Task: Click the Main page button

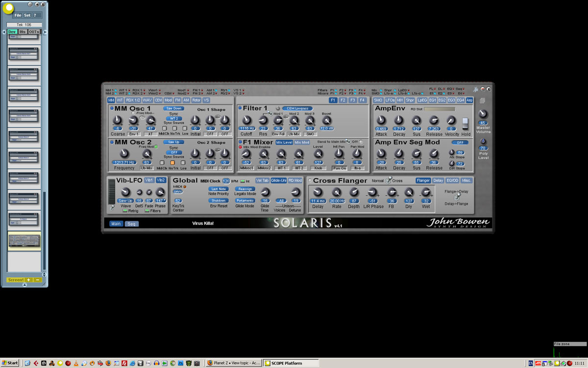Action: [116, 224]
